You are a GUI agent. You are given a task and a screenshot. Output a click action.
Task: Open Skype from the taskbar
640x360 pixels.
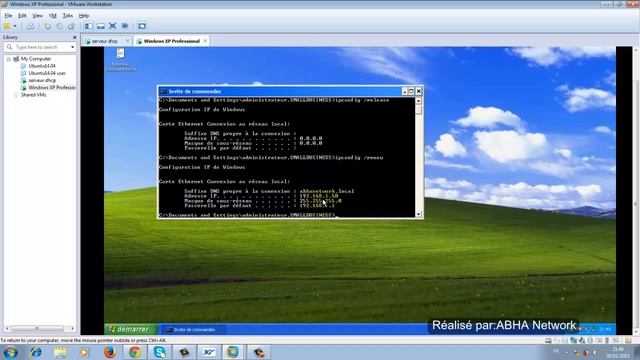click(160, 352)
